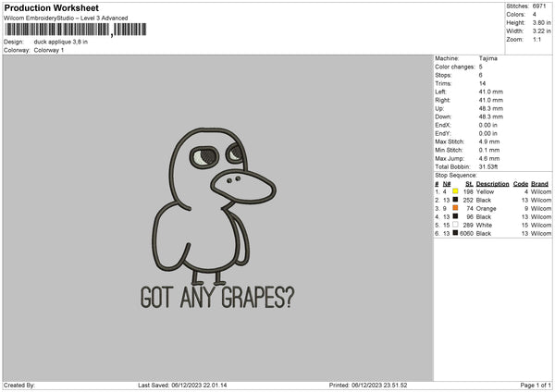555x392 pixels.
Task: Click the stitch count 74 in row 3
Action: click(x=470, y=209)
